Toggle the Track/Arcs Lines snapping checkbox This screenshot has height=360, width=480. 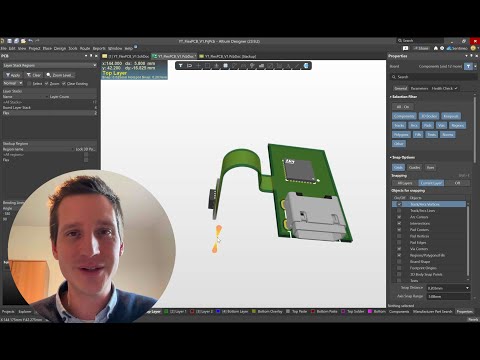click(x=399, y=211)
